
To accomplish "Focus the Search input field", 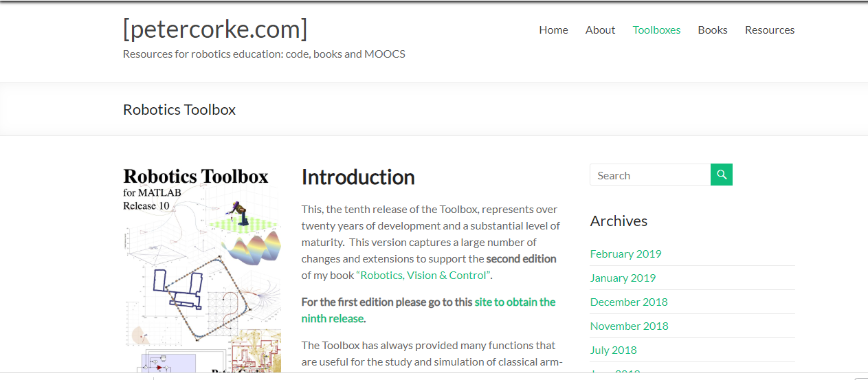I will pyautogui.click(x=650, y=175).
